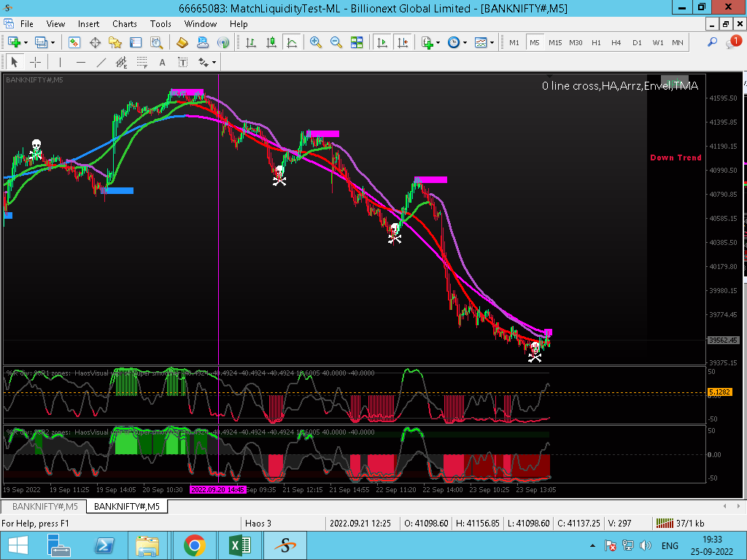747x560 pixels.
Task: Toggle the Chart Shift button
Action: [401, 42]
